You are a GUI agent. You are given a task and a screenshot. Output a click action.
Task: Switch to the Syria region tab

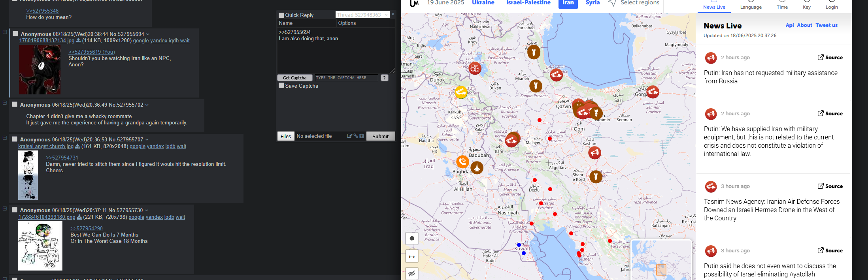[x=593, y=3]
